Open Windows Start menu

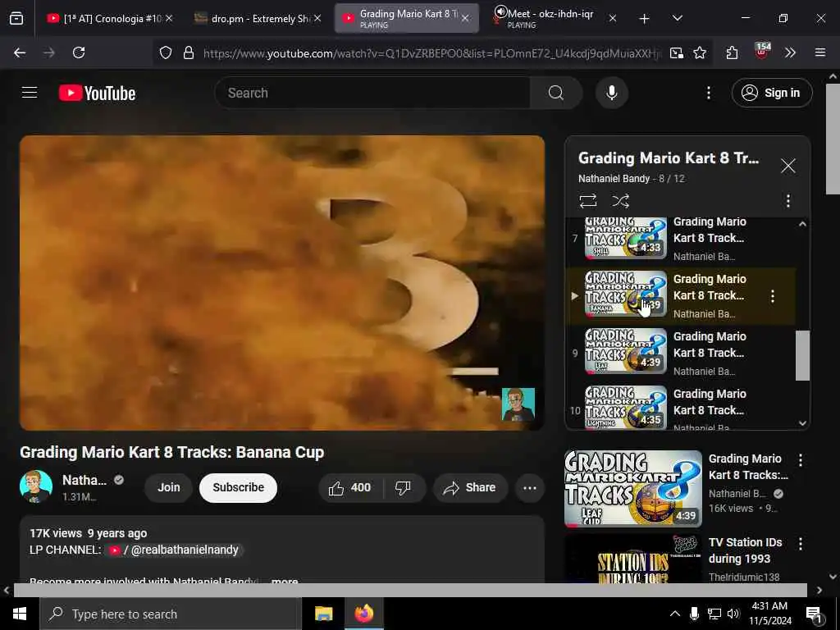click(20, 614)
